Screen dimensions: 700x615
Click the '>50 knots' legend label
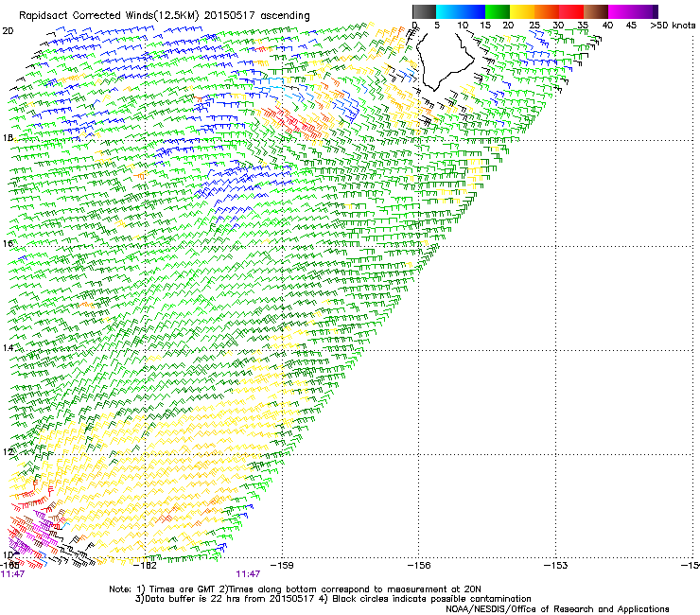point(673,26)
